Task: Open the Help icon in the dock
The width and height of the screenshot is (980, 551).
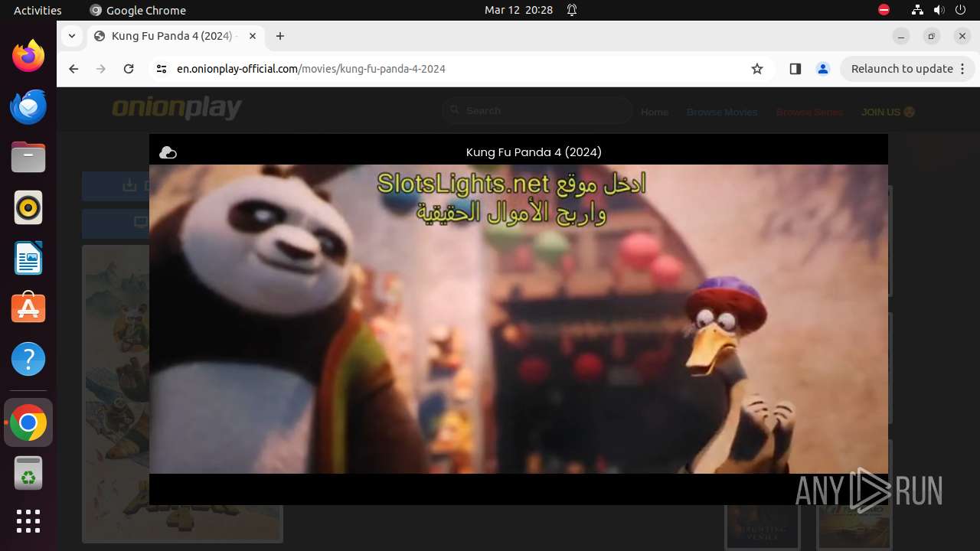Action: [x=28, y=359]
